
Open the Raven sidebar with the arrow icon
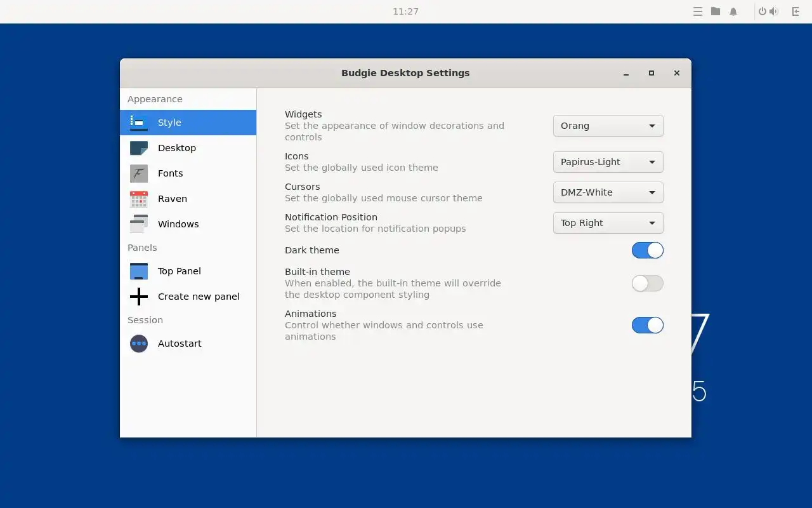point(796,11)
